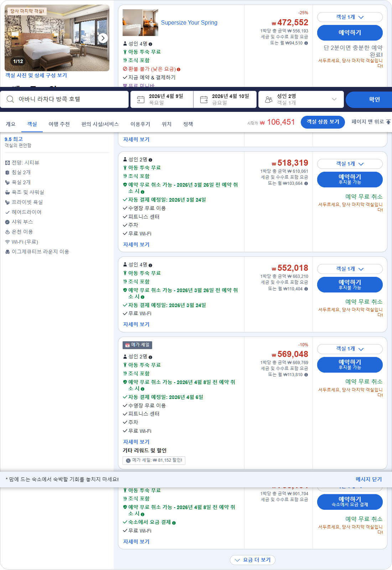Open check-in calendar icon for April 9
392x570 pixels.
click(x=141, y=99)
